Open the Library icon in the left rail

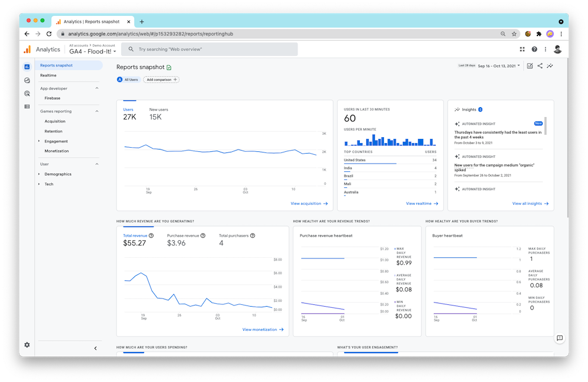click(26, 107)
